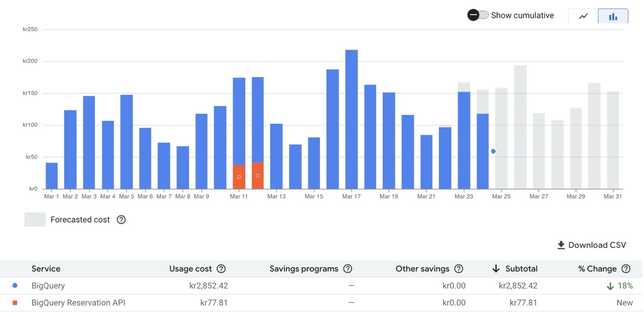The image size is (644, 317).
Task: Click the orange BigQuery Reservation API swatch
Action: pyautogui.click(x=15, y=302)
